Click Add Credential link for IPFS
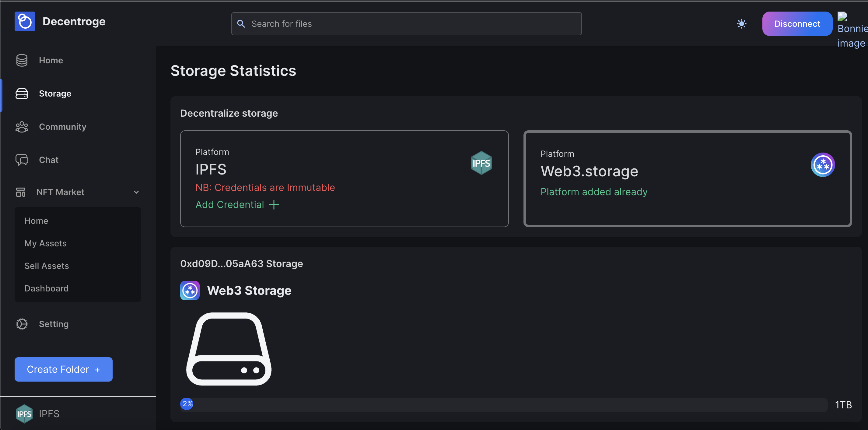This screenshot has height=430, width=868. (237, 204)
